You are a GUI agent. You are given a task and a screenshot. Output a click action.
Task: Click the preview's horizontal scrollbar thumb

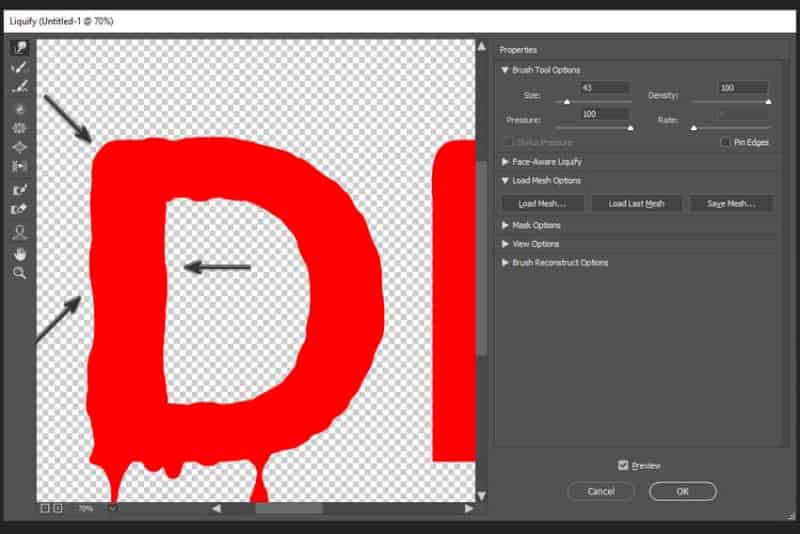289,508
